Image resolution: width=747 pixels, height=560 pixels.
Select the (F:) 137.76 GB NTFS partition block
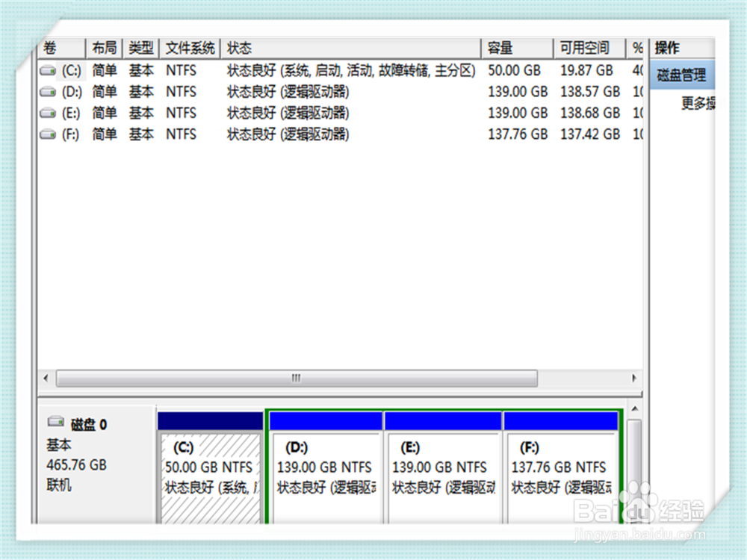(560, 470)
